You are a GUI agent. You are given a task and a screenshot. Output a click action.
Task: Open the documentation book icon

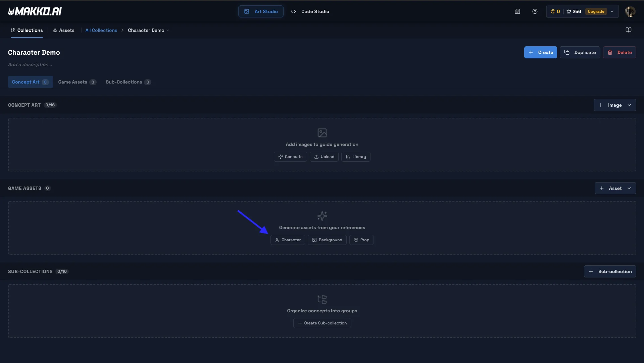tap(629, 30)
